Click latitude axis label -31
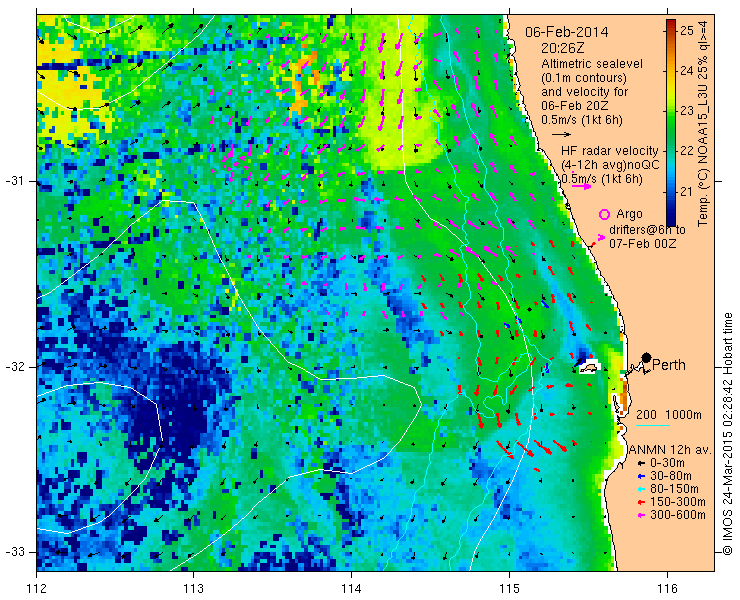 (x=15, y=181)
